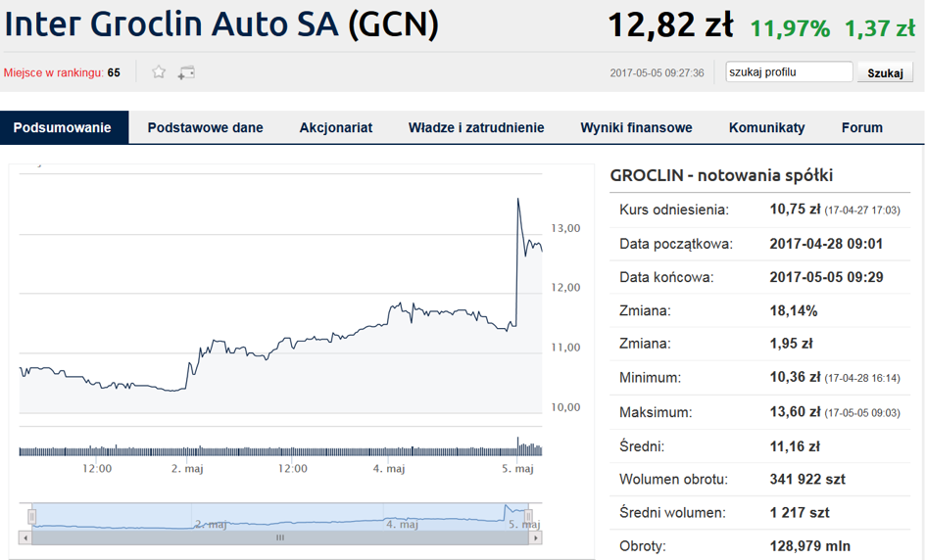Click the left handle of chart range navigator
The width and height of the screenshot is (926, 560).
click(x=32, y=517)
